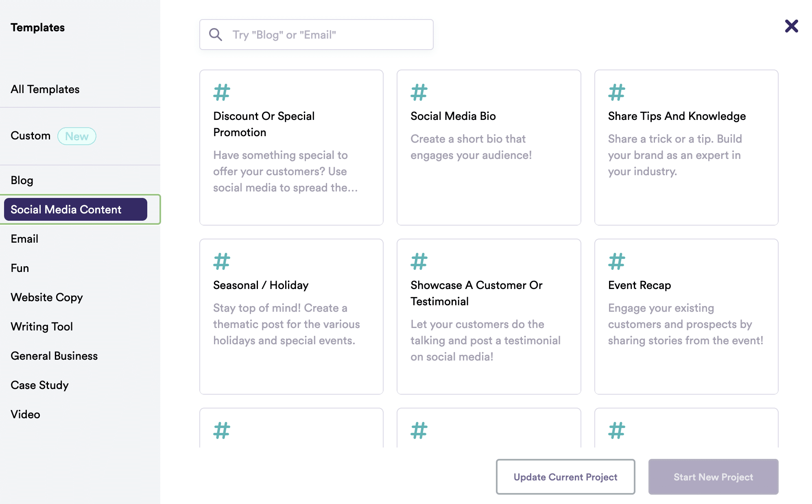The width and height of the screenshot is (812, 504).
Task: Choose Discount Or Special Promotion title
Action: click(x=264, y=124)
